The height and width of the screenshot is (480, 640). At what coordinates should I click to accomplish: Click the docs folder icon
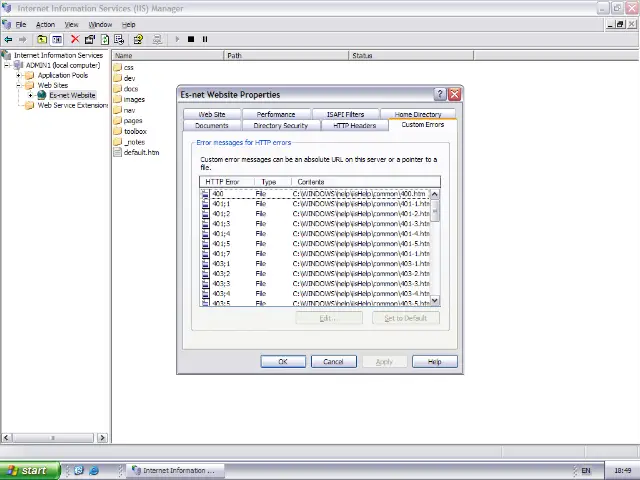(118, 89)
